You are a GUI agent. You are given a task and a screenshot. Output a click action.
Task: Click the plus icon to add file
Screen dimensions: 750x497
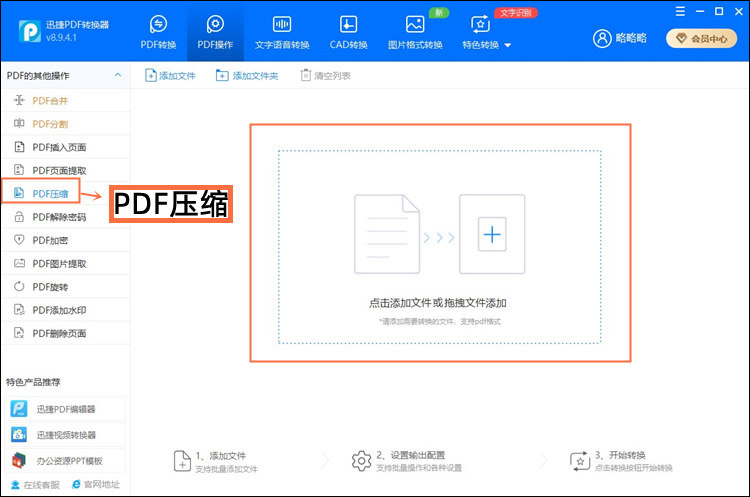click(492, 234)
